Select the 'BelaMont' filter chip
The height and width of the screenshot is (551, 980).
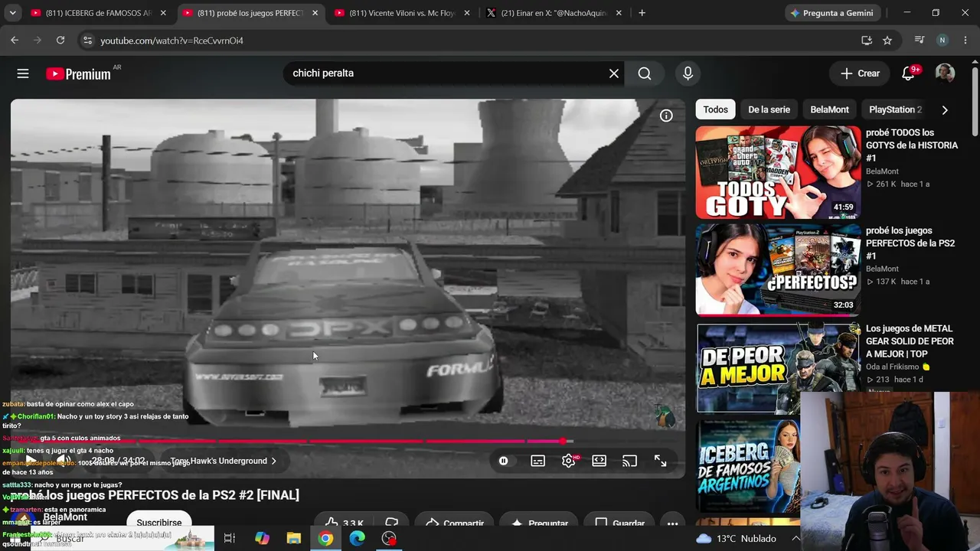click(x=829, y=109)
